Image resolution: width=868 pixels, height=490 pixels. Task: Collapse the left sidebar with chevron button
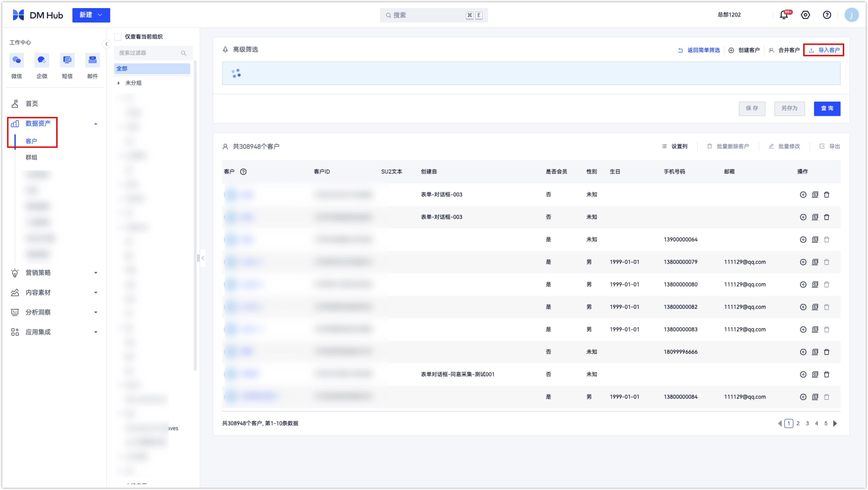coord(107,44)
